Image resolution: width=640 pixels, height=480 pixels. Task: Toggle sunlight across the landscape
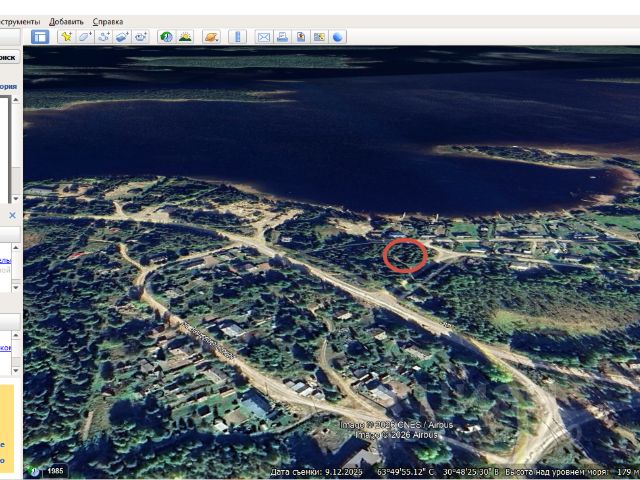tap(185, 37)
